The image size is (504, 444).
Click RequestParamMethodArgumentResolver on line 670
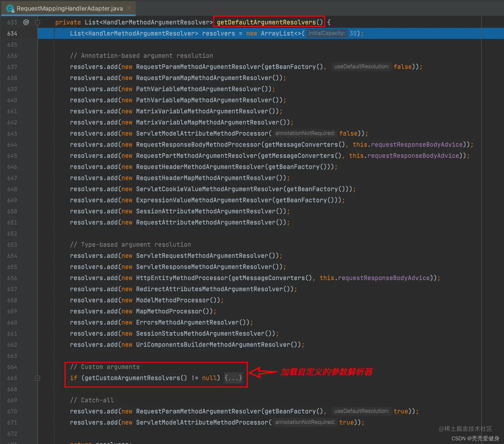(198, 411)
